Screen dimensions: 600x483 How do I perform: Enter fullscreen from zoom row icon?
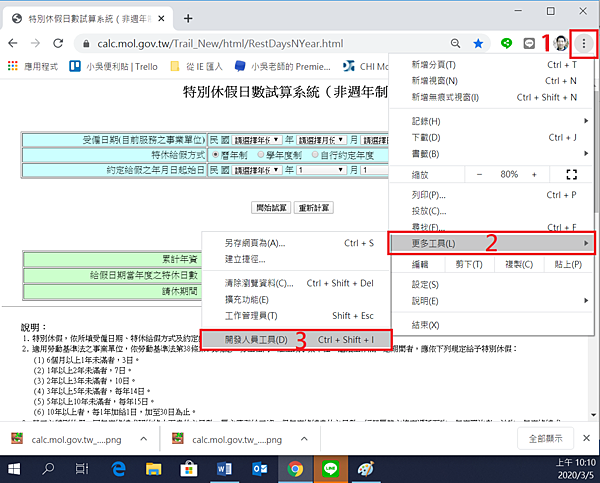(571, 175)
